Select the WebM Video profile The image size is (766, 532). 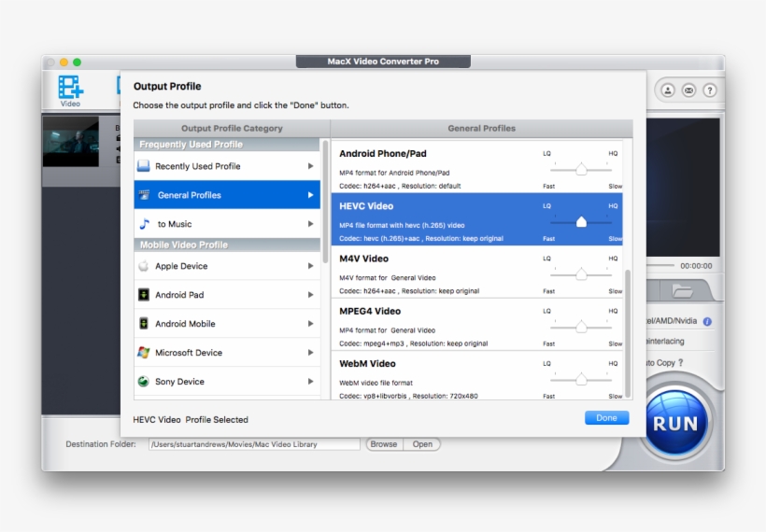tap(476, 376)
